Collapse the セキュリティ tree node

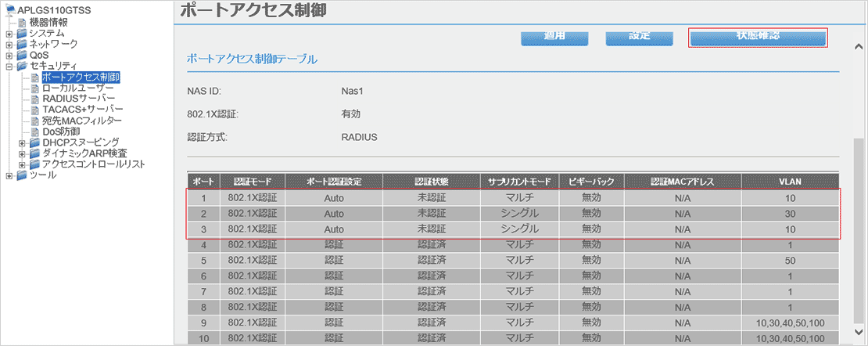(x=9, y=67)
